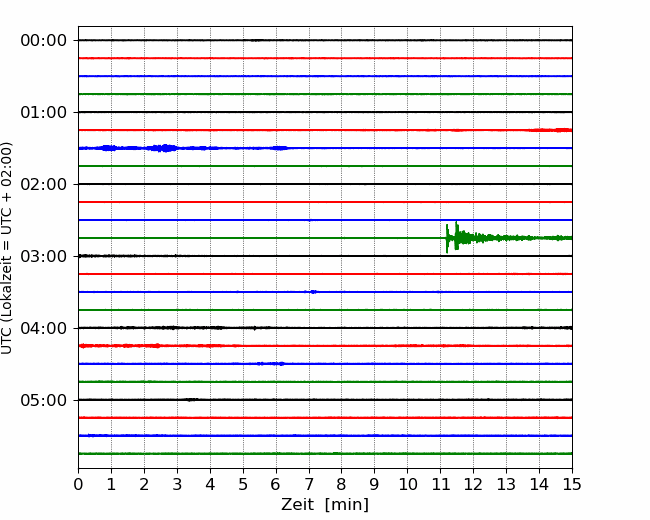
Task: Click the Zeit [min] axis title
Action: point(325,505)
